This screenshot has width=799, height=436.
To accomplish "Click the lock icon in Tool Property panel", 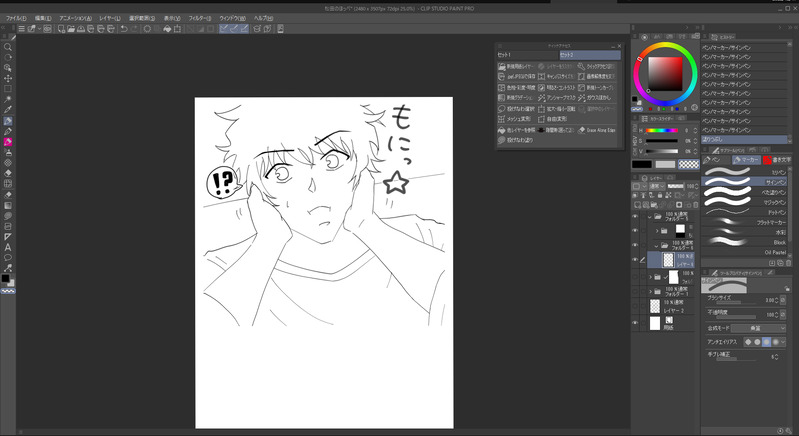I will pyautogui.click(x=787, y=288).
